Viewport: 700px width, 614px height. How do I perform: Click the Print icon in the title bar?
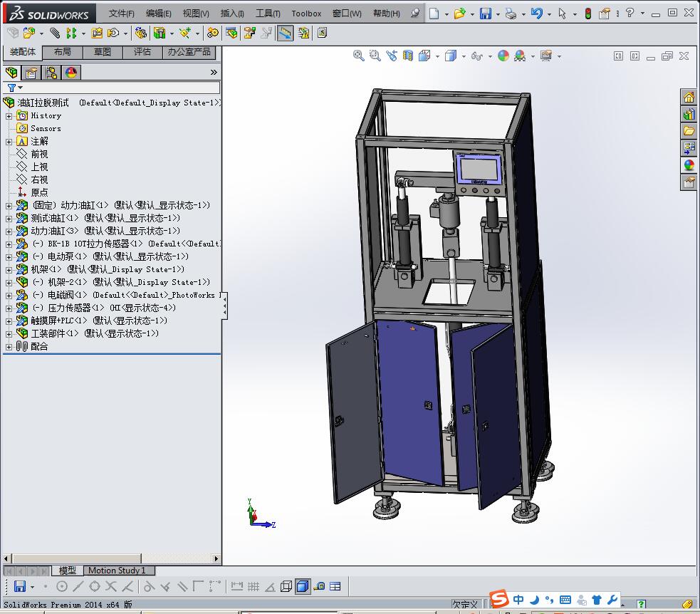(x=511, y=14)
